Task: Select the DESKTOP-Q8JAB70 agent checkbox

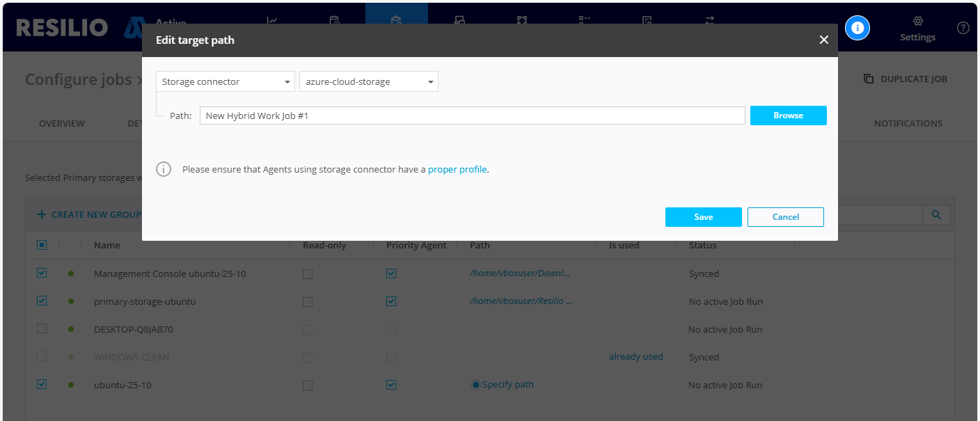Action: click(x=42, y=329)
